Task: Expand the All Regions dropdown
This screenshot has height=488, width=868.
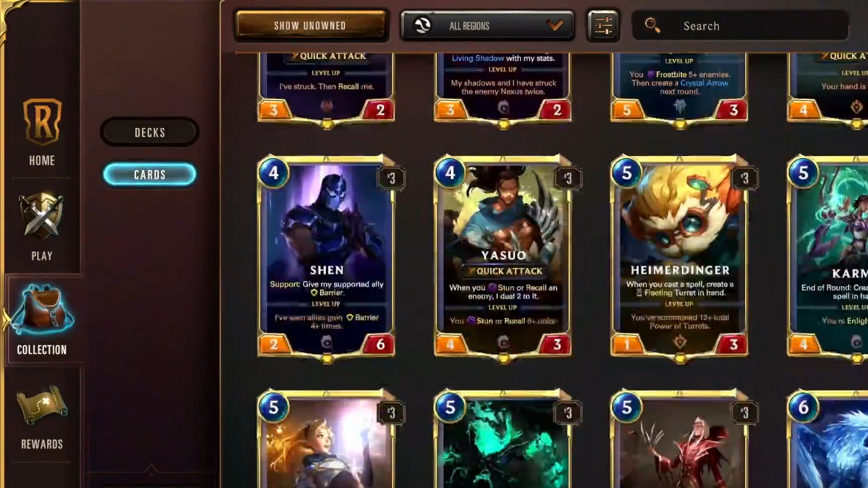Action: tap(487, 26)
